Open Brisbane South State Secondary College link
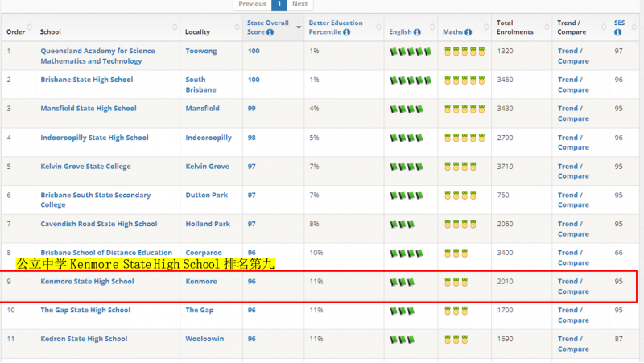The image size is (644, 363). tap(95, 200)
